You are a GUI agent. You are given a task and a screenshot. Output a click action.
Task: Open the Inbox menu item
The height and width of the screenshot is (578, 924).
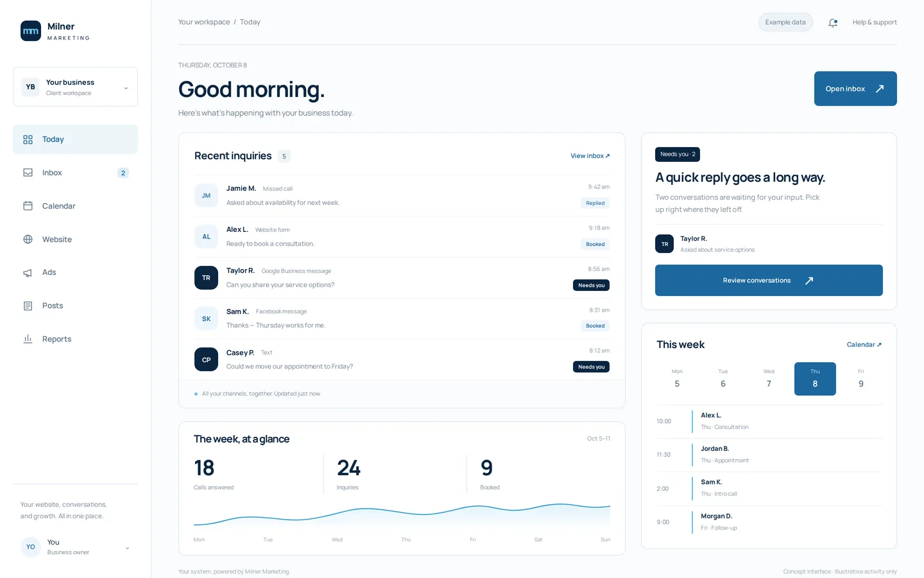(75, 173)
